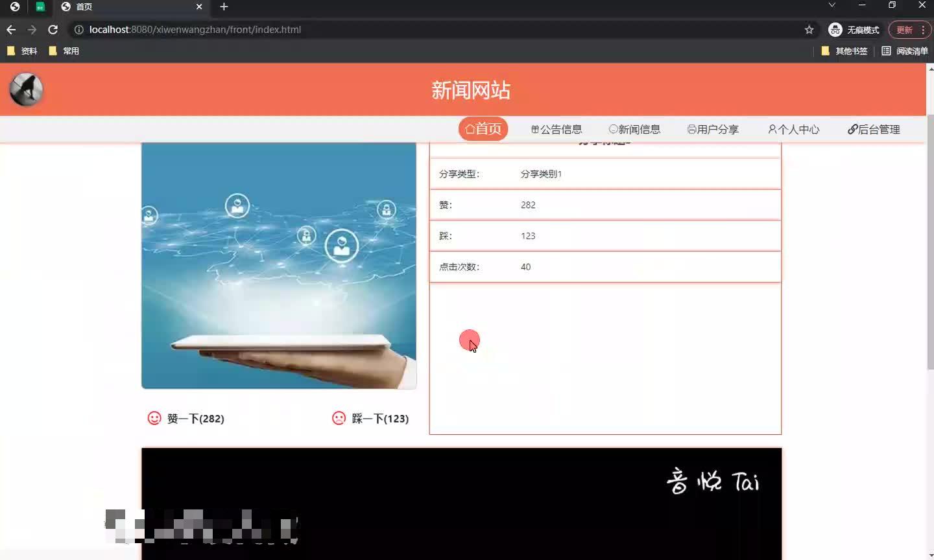Viewport: 934px width, 560px height.
Task: Click the 无痕模式 incognito indicator
Action: (854, 30)
